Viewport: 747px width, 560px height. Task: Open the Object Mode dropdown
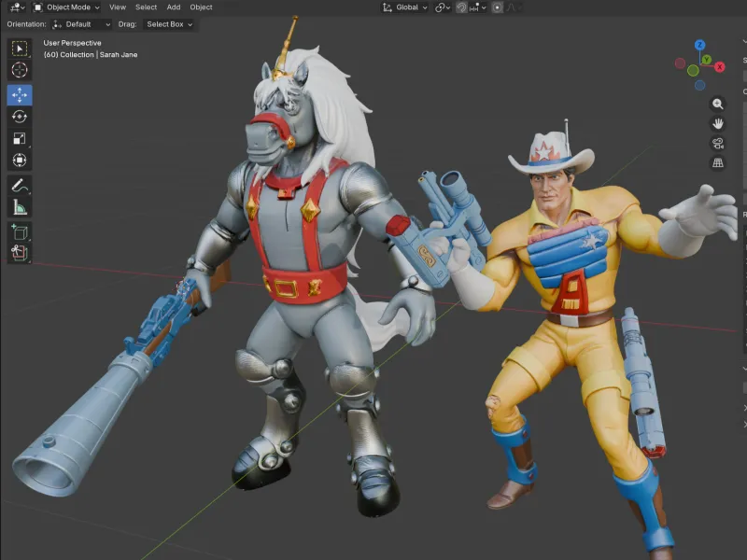[66, 7]
